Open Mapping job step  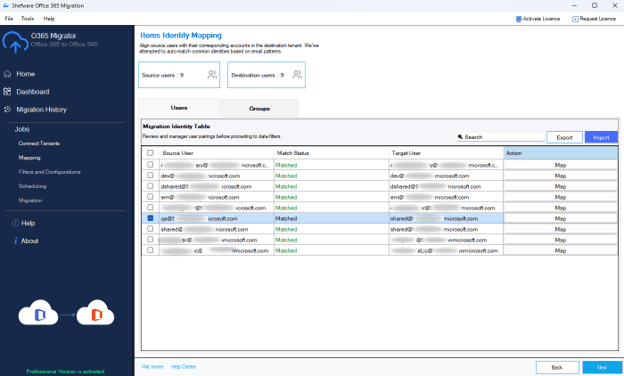pos(29,158)
